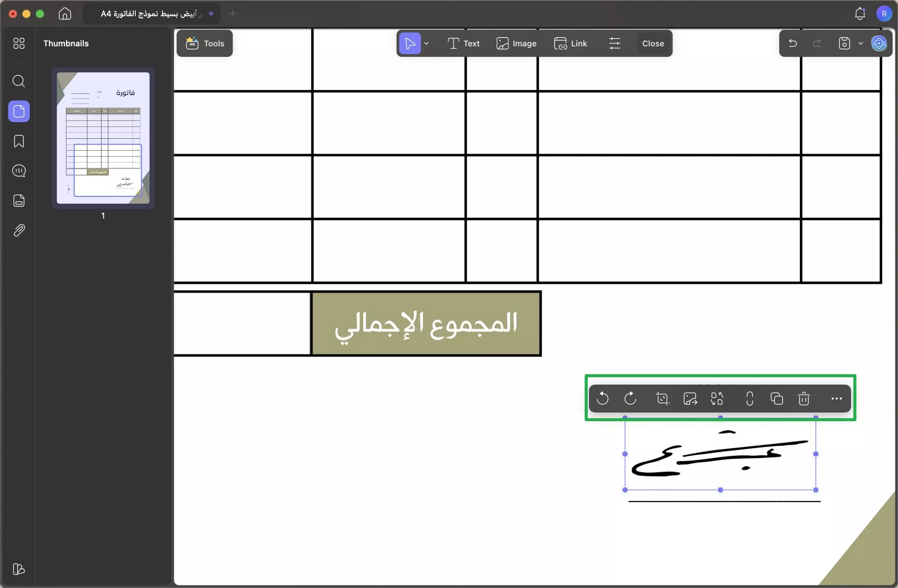Viewport: 898px width, 588px height.
Task: Click the replace image icon
Action: 717,399
